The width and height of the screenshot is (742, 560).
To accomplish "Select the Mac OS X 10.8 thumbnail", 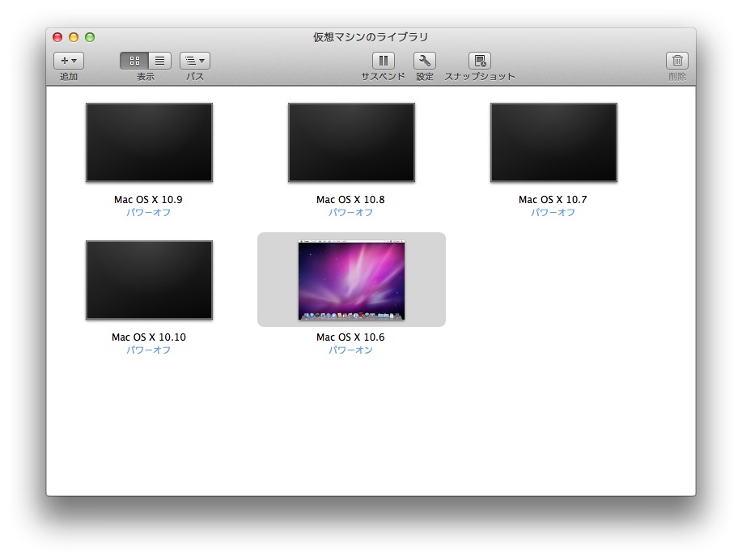I will click(352, 142).
